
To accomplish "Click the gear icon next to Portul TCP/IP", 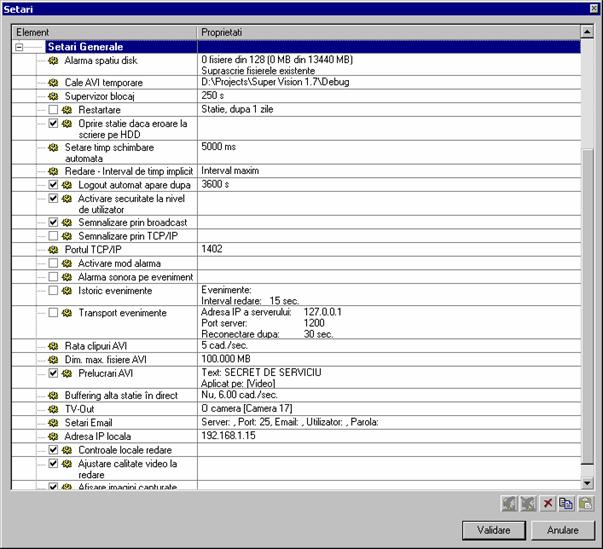I will click(54, 249).
